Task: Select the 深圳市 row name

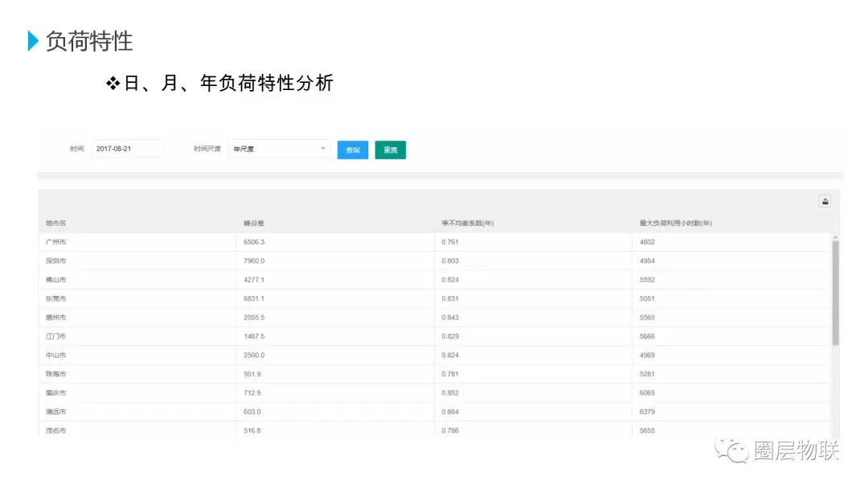Action: pos(55,261)
